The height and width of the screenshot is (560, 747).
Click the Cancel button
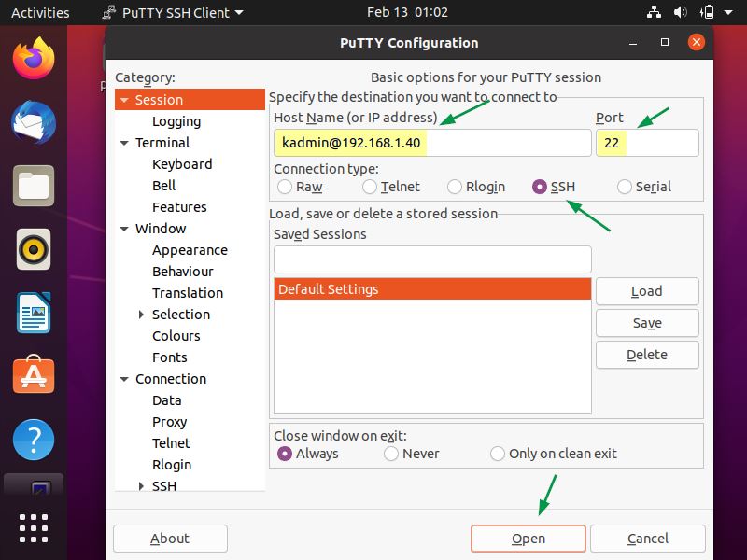click(648, 539)
